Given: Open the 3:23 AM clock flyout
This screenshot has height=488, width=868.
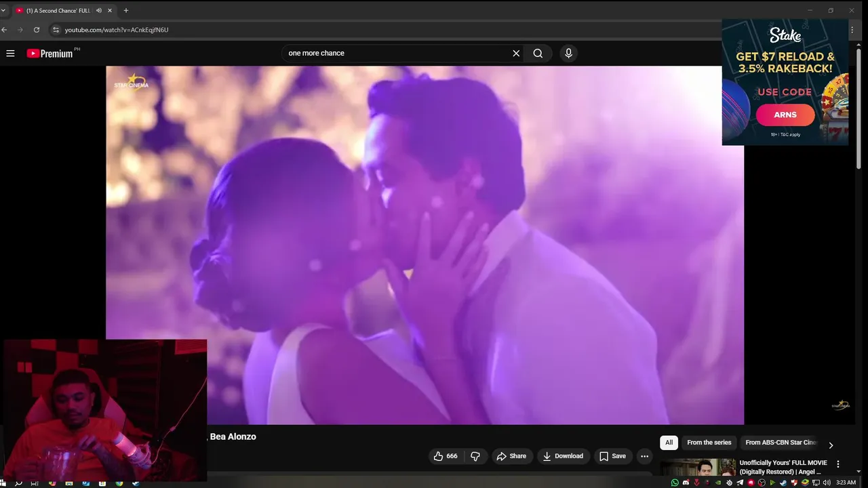Looking at the screenshot, I should 846,483.
